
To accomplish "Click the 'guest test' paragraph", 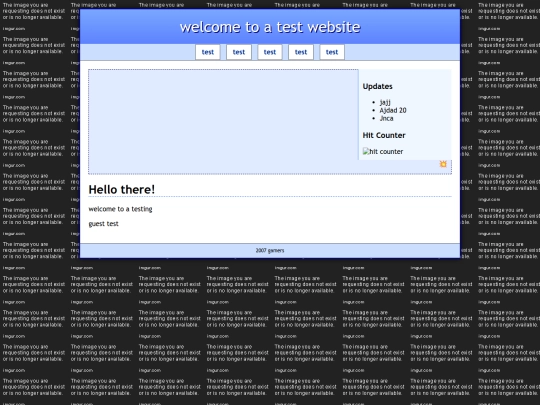I will (103, 224).
